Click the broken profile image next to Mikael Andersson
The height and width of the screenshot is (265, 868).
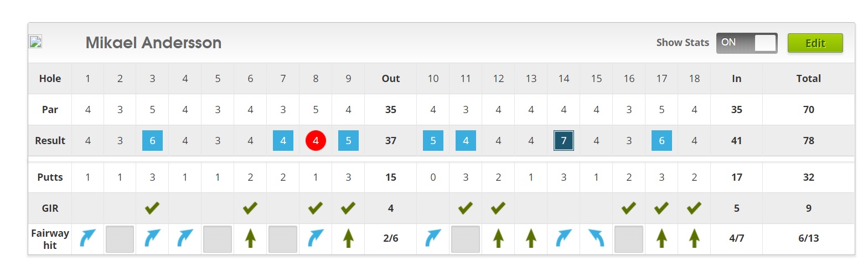click(x=35, y=42)
